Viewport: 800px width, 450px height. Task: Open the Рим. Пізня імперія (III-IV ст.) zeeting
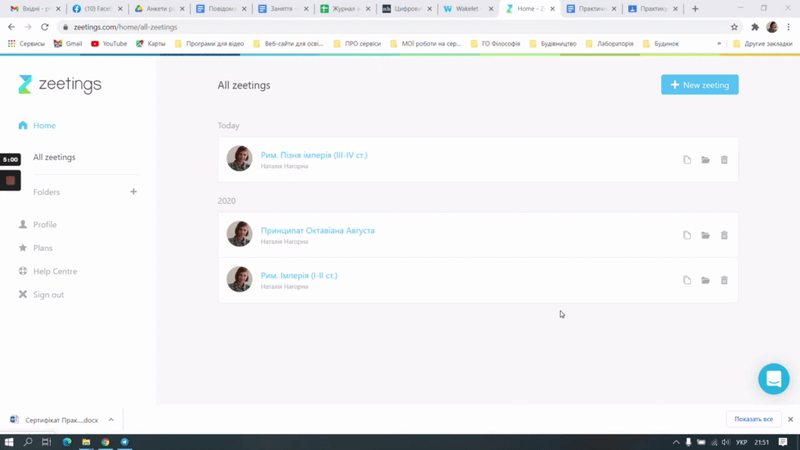tap(314, 155)
